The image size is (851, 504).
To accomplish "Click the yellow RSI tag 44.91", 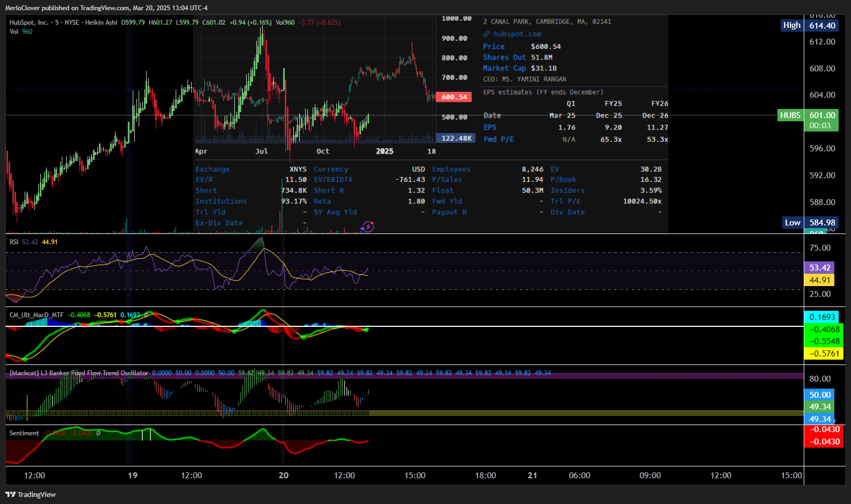I will [820, 280].
